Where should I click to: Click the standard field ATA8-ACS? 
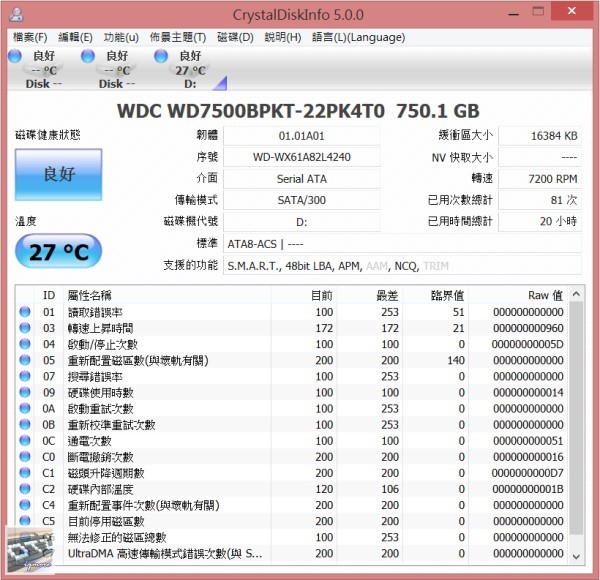[x=402, y=244]
